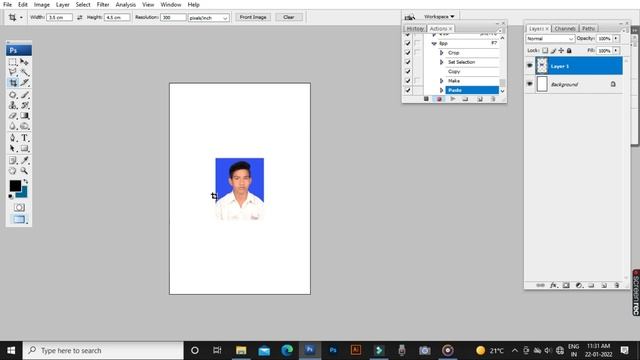Add a layer style via fx icon
The height and width of the screenshot is (360, 640).
click(x=553, y=285)
